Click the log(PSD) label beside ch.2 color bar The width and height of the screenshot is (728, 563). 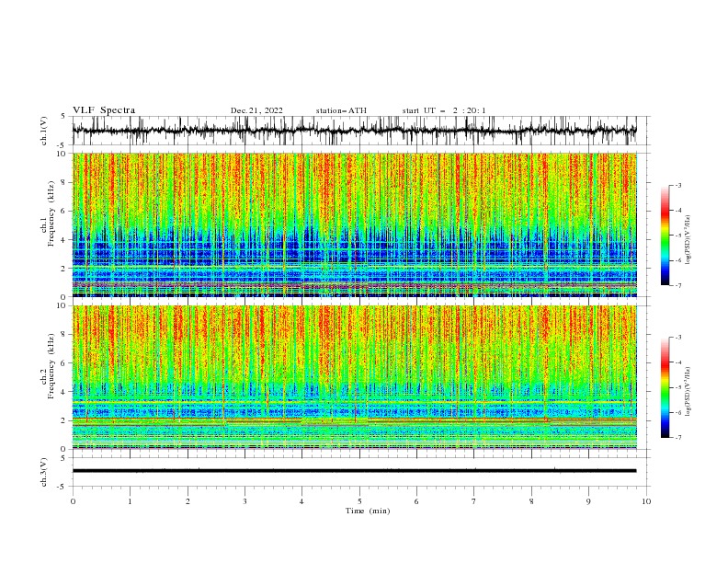click(688, 391)
